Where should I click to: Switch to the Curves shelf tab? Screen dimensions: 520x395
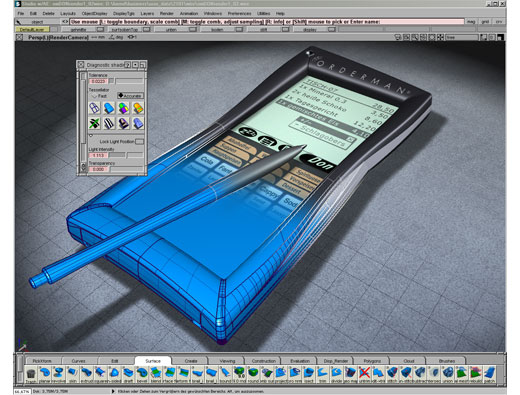[x=79, y=361]
